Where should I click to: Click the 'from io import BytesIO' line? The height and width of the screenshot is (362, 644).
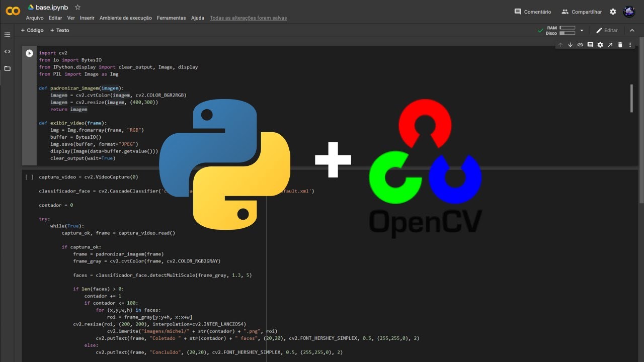(x=70, y=60)
